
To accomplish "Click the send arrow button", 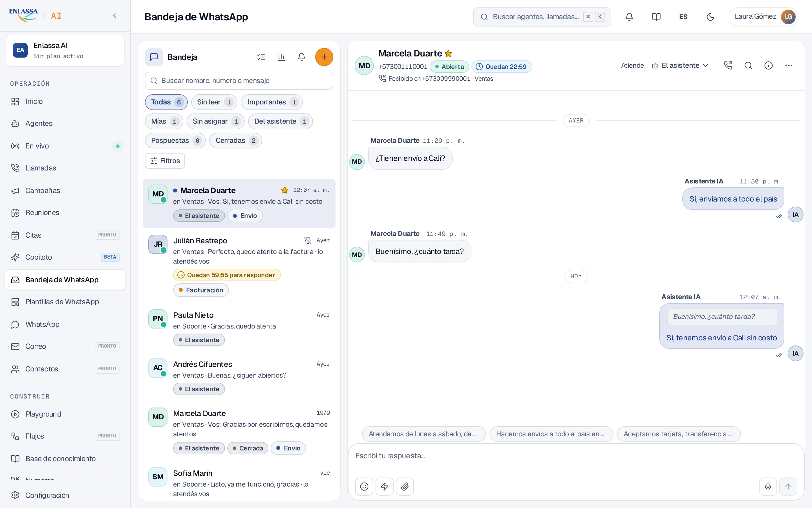I will pyautogui.click(x=788, y=486).
